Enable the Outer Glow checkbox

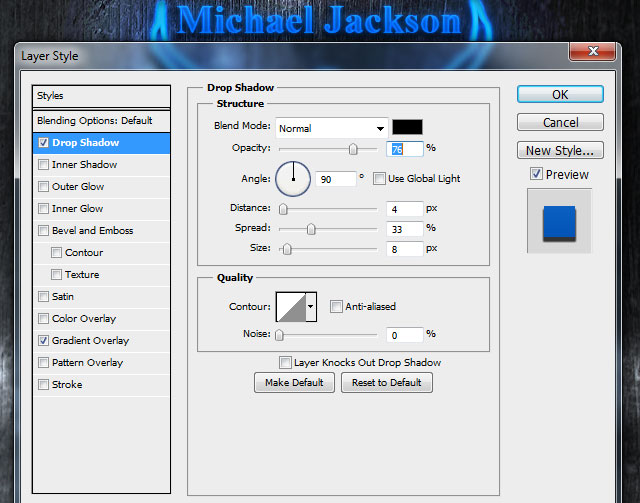click(x=43, y=187)
